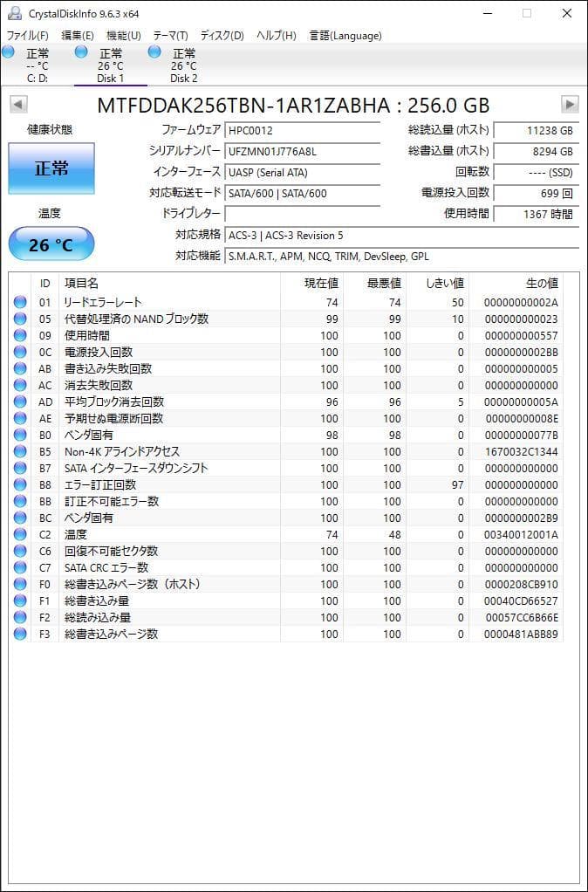The image size is (588, 892).
Task: Click the power-on count value 699 回
Action: [x=536, y=194]
